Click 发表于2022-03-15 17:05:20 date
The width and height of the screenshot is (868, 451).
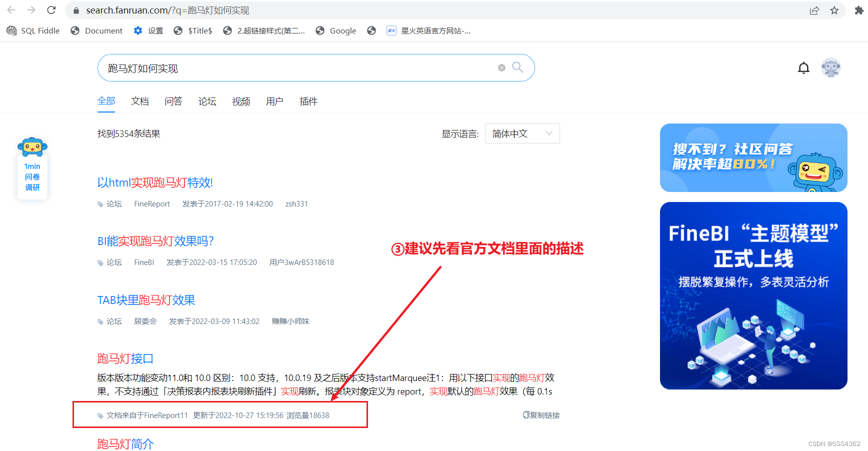(x=211, y=262)
